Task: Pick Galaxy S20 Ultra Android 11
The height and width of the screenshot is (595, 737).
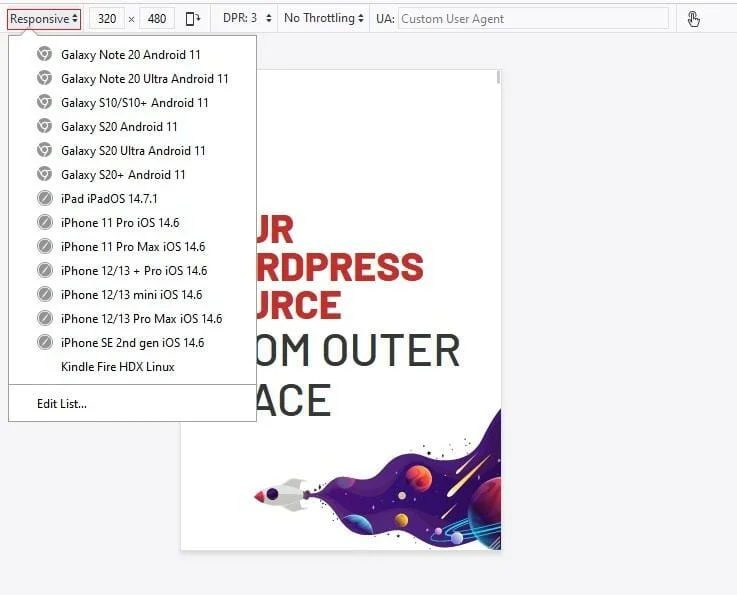Action: (x=133, y=150)
